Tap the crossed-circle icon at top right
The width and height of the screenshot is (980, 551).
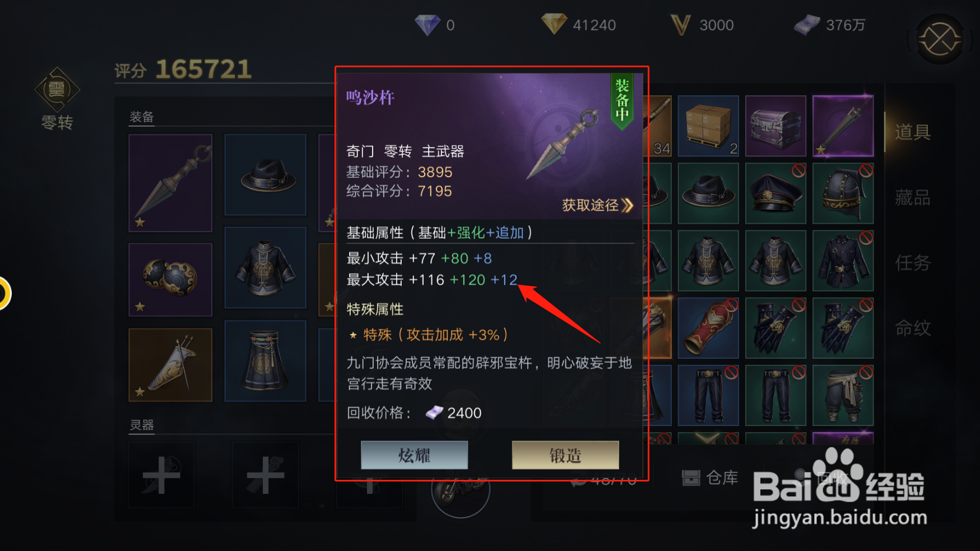[940, 39]
